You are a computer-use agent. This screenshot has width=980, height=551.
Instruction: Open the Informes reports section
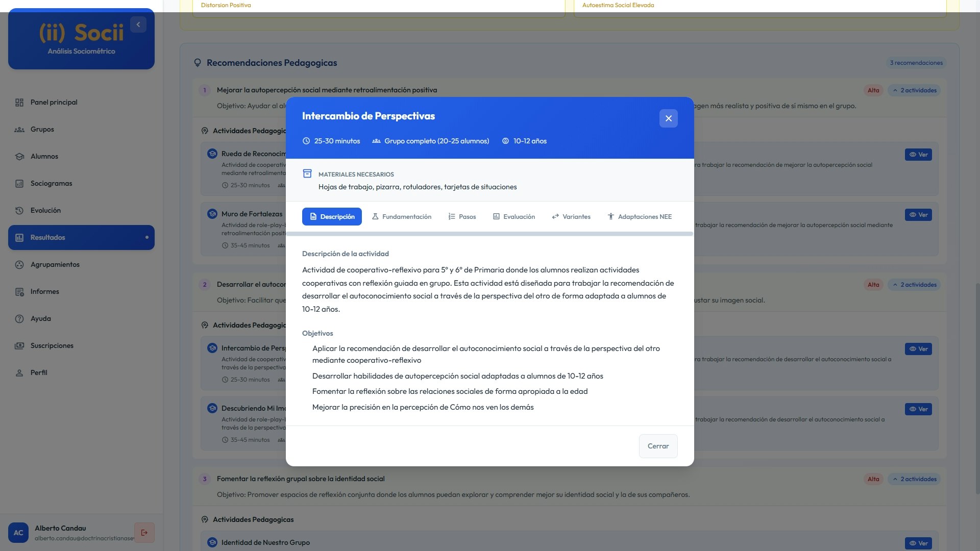[45, 291]
